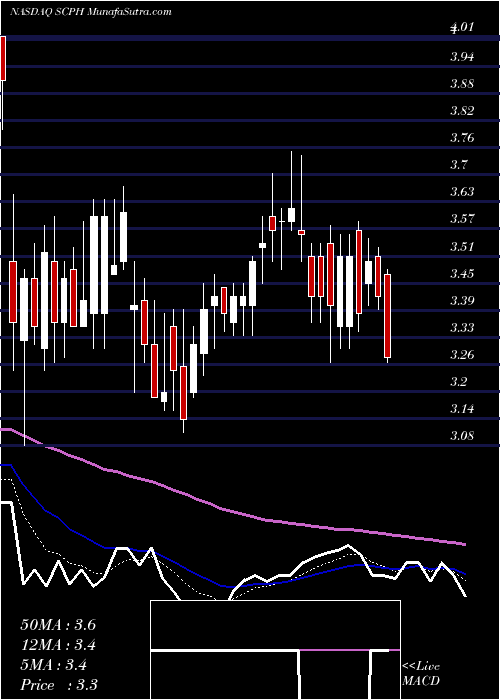Screen dimensions: 500x700
Task: Select the 3.57 price level label
Action: point(462,219)
